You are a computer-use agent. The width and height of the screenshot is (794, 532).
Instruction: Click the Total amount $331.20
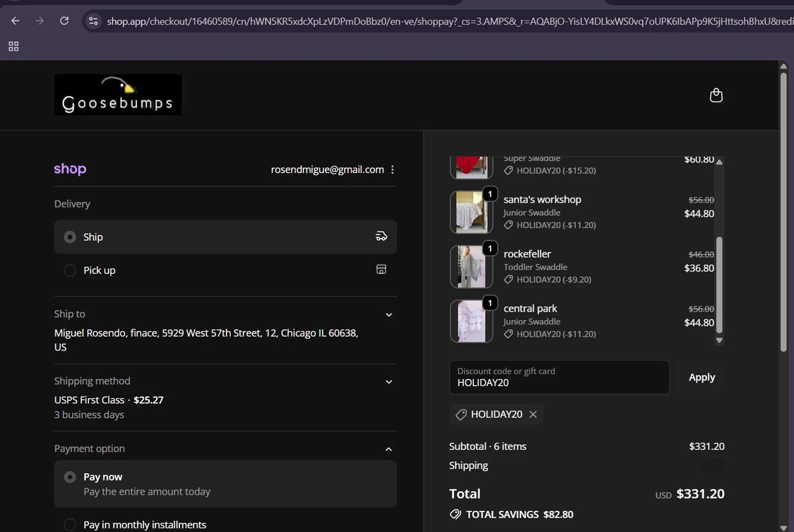[700, 494]
